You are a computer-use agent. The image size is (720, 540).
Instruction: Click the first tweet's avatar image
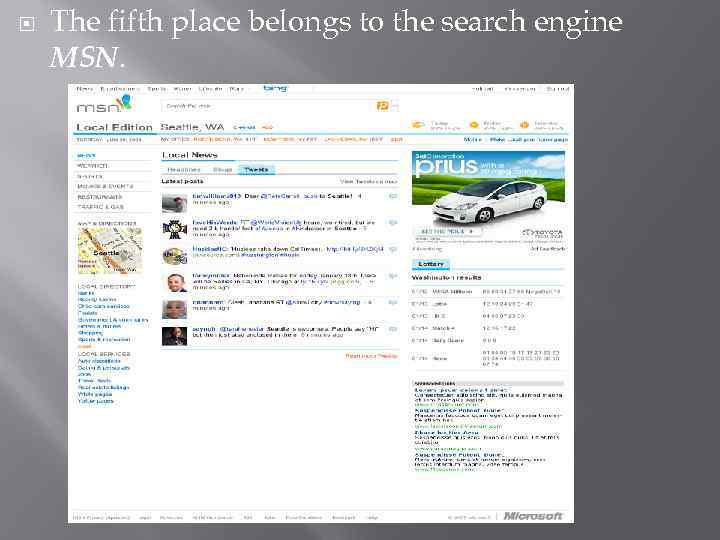[174, 202]
